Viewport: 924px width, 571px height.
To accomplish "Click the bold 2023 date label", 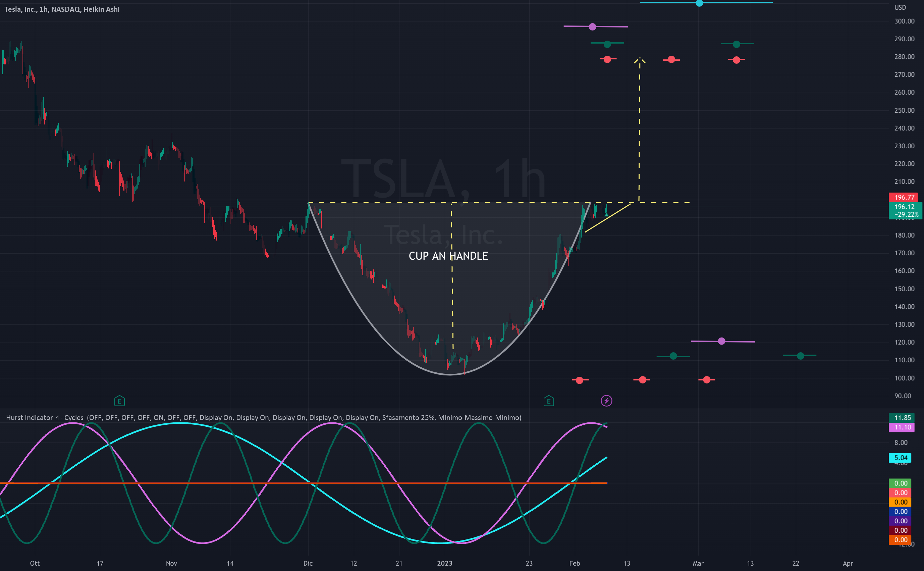I will [x=445, y=563].
